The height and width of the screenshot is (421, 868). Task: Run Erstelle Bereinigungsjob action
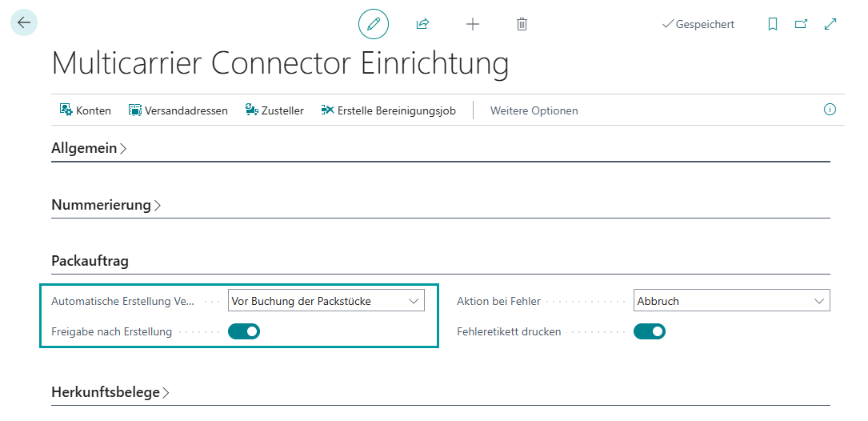[x=389, y=110]
